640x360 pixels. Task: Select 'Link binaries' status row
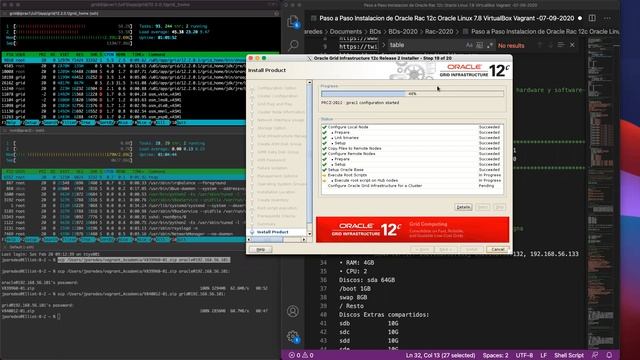coord(412,138)
